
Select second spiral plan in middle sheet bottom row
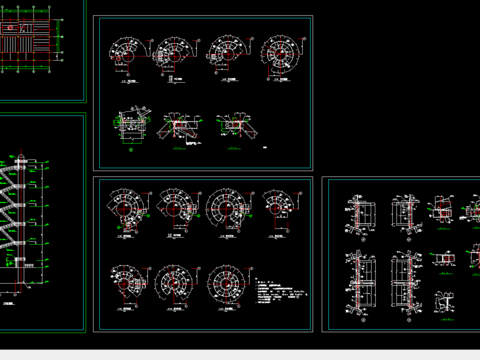(x=177, y=285)
